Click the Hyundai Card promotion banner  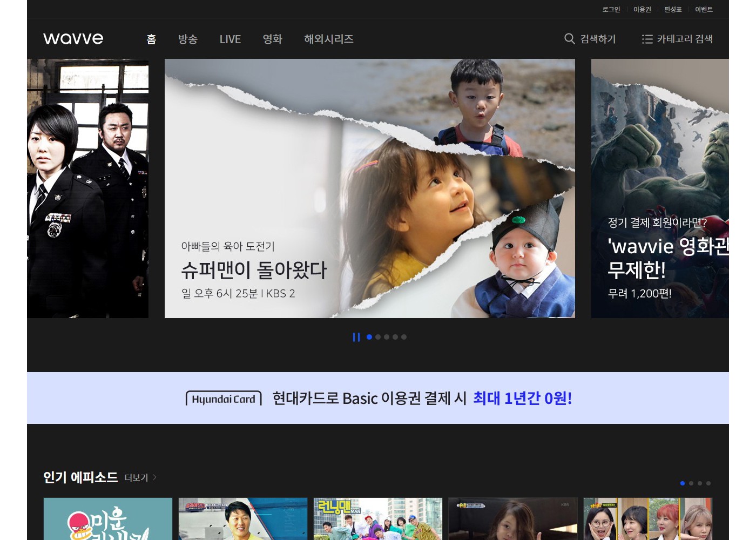(378, 398)
